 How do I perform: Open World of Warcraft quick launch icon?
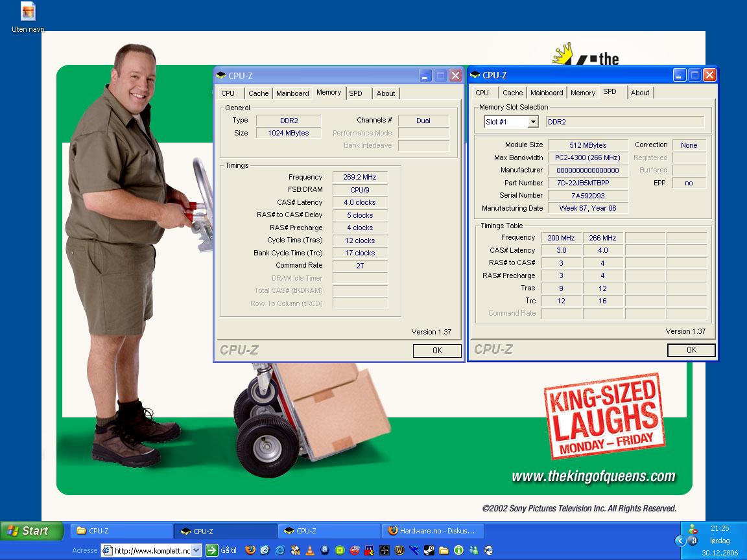(x=399, y=550)
